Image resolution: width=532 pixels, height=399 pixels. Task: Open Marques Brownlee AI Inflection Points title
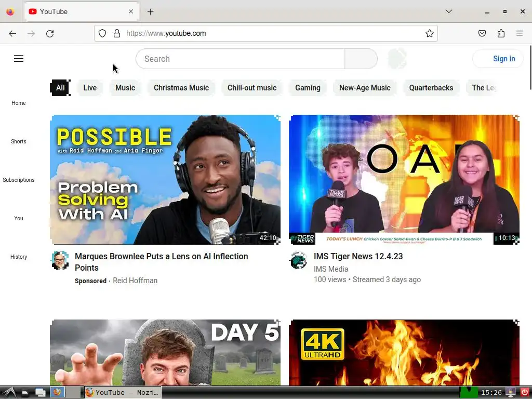tap(162, 262)
